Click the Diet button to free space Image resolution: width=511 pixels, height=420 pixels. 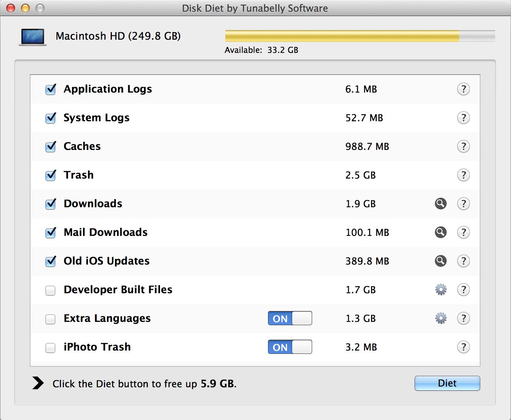coord(447,383)
